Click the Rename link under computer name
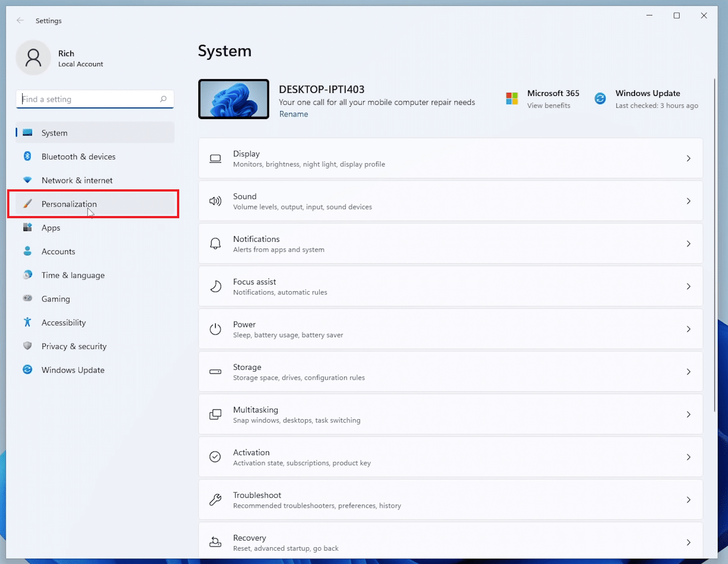This screenshot has height=564, width=728. tap(293, 114)
